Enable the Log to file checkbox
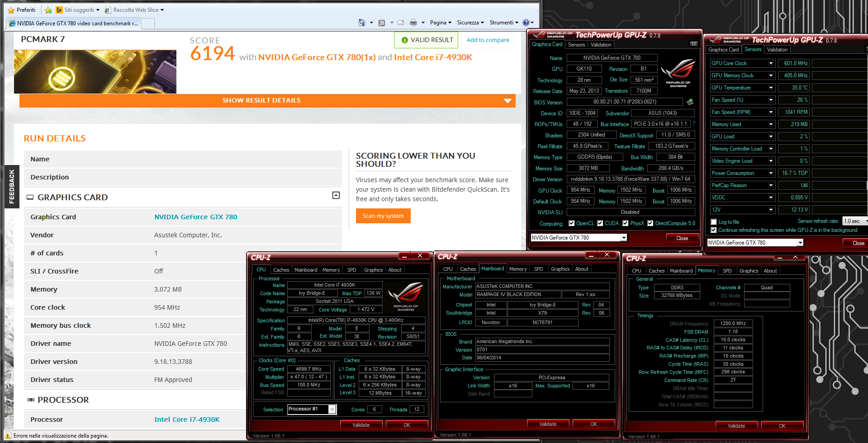The width and height of the screenshot is (868, 443). click(714, 222)
